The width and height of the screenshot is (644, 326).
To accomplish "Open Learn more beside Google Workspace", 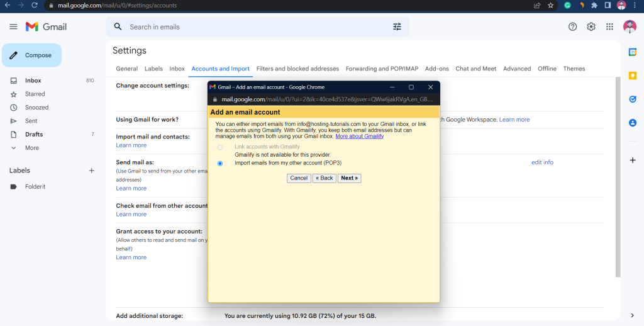I will coord(514,120).
